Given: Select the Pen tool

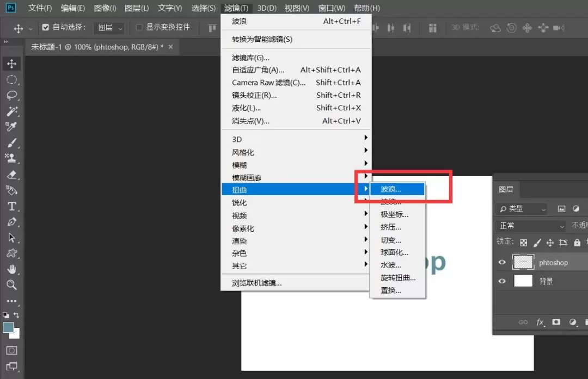Looking at the screenshot, I should click(11, 222).
